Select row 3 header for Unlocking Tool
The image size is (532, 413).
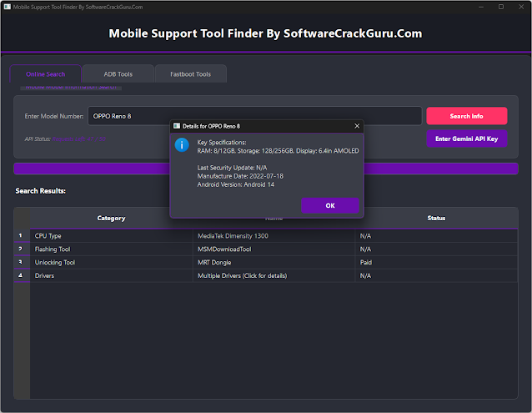[x=21, y=262]
